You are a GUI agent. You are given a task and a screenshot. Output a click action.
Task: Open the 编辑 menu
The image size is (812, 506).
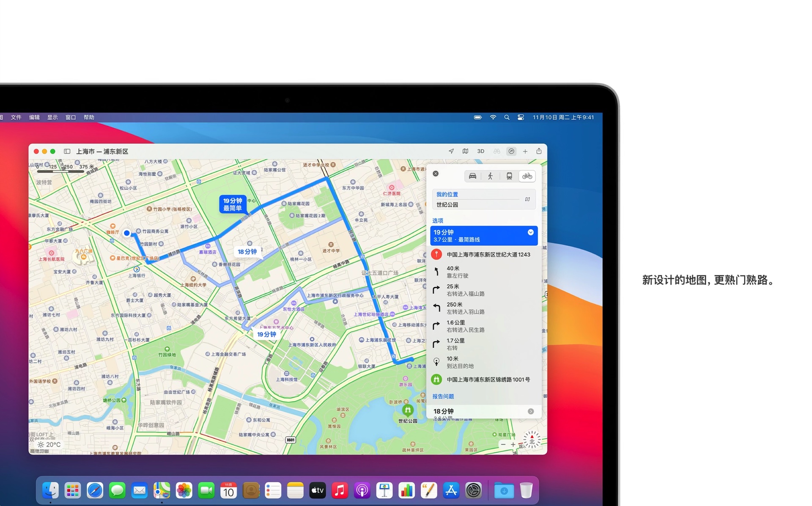pyautogui.click(x=34, y=118)
